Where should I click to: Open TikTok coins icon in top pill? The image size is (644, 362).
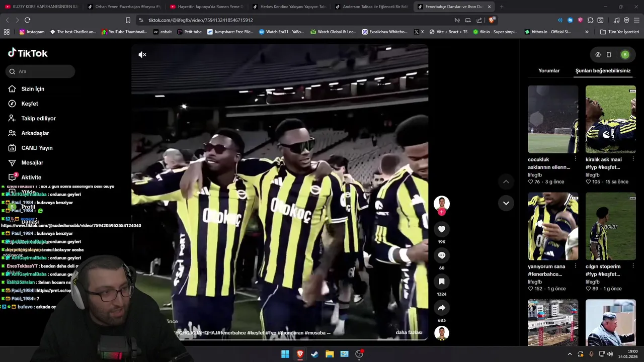coord(598,55)
